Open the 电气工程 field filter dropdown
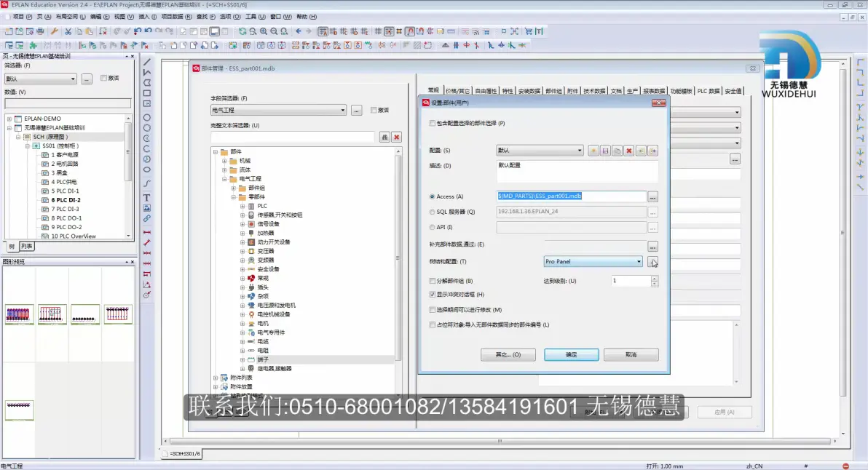The width and height of the screenshot is (868, 470). [278, 110]
